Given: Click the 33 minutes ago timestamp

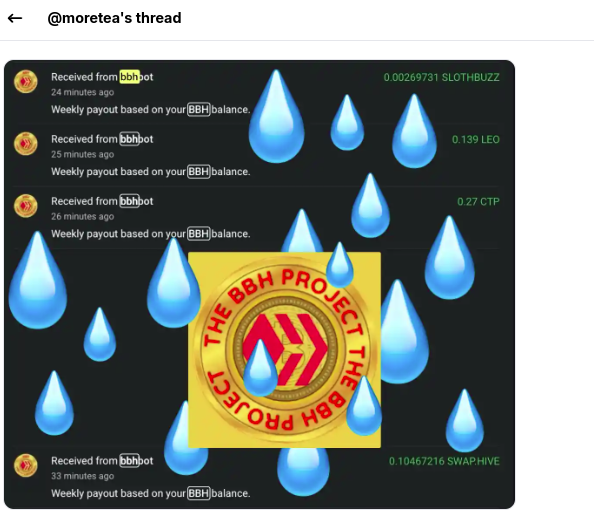Looking at the screenshot, I should [83, 476].
